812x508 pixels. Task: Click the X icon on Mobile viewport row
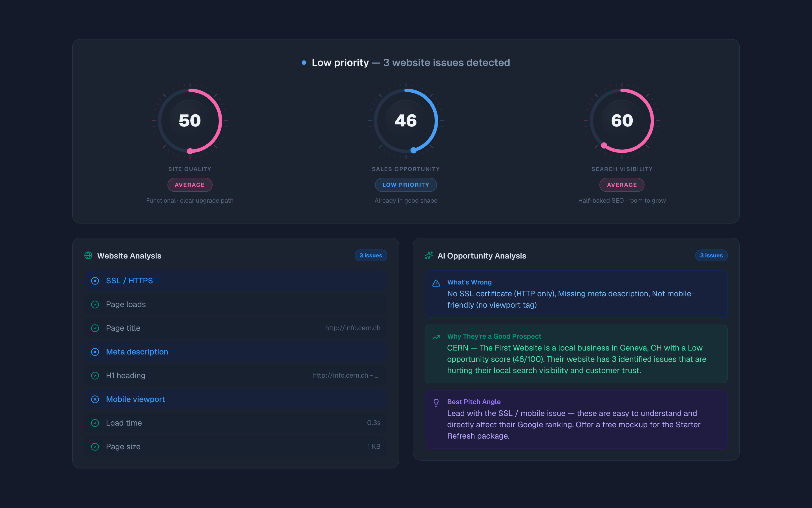pyautogui.click(x=95, y=399)
